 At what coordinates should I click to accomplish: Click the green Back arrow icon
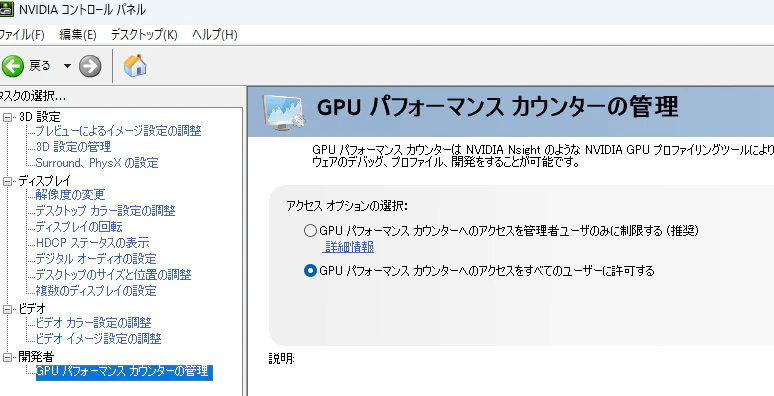click(x=13, y=66)
